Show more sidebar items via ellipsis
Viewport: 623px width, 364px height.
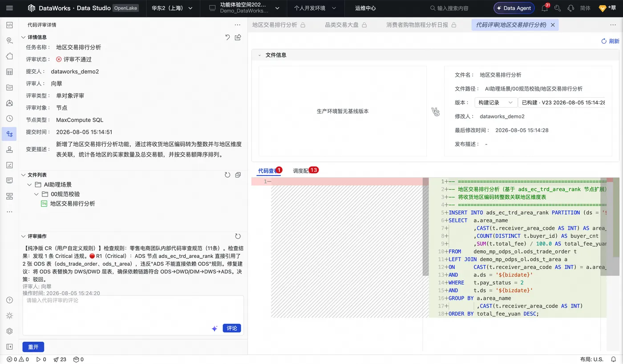coord(9,212)
